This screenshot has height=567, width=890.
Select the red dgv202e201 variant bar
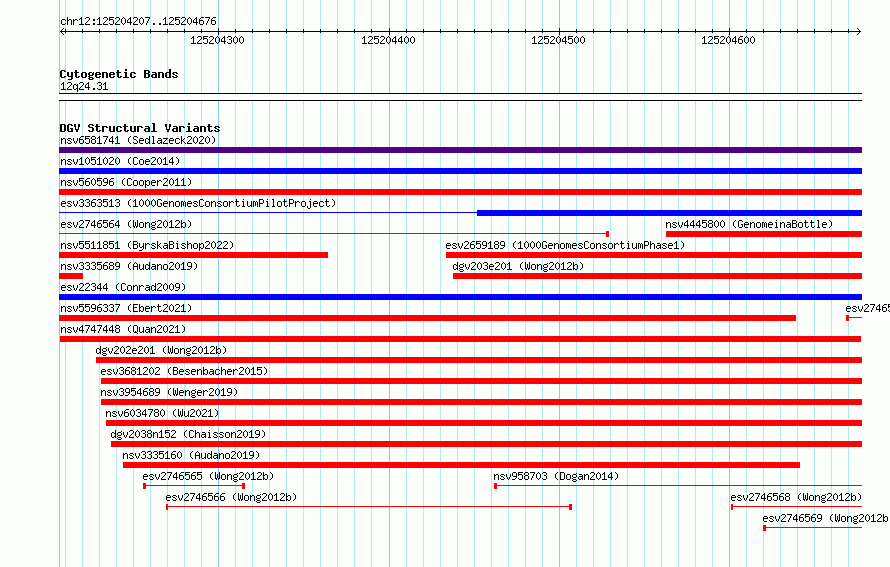(x=478, y=360)
